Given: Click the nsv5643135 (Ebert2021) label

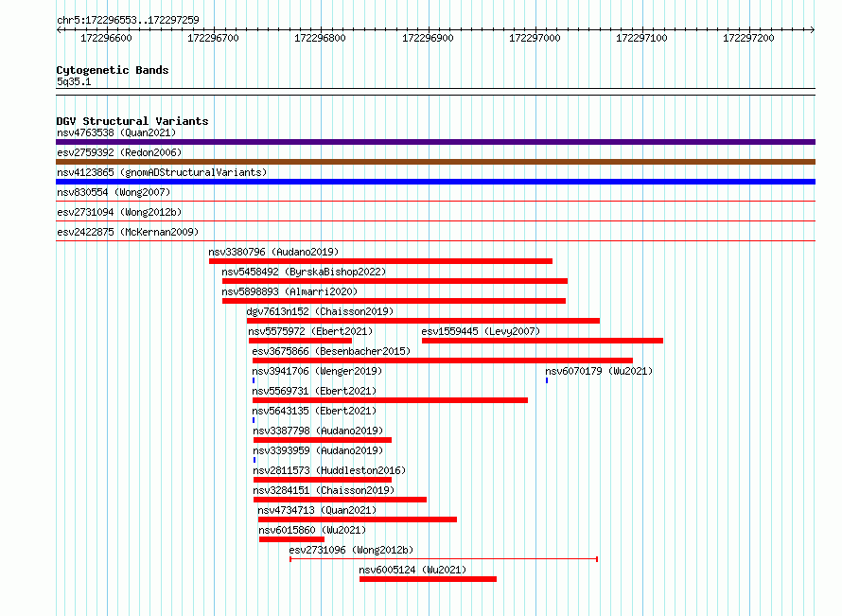Looking at the screenshot, I should tap(314, 411).
